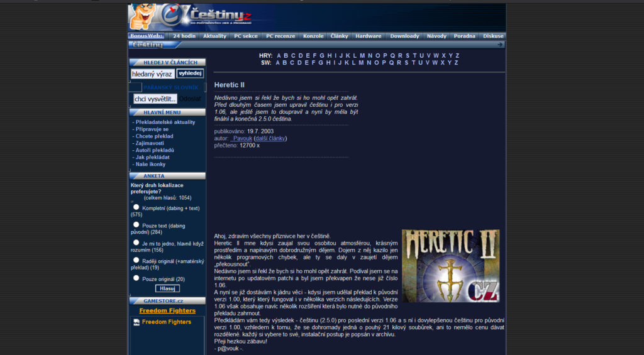Click the read count '12700 x'

[x=250, y=145]
